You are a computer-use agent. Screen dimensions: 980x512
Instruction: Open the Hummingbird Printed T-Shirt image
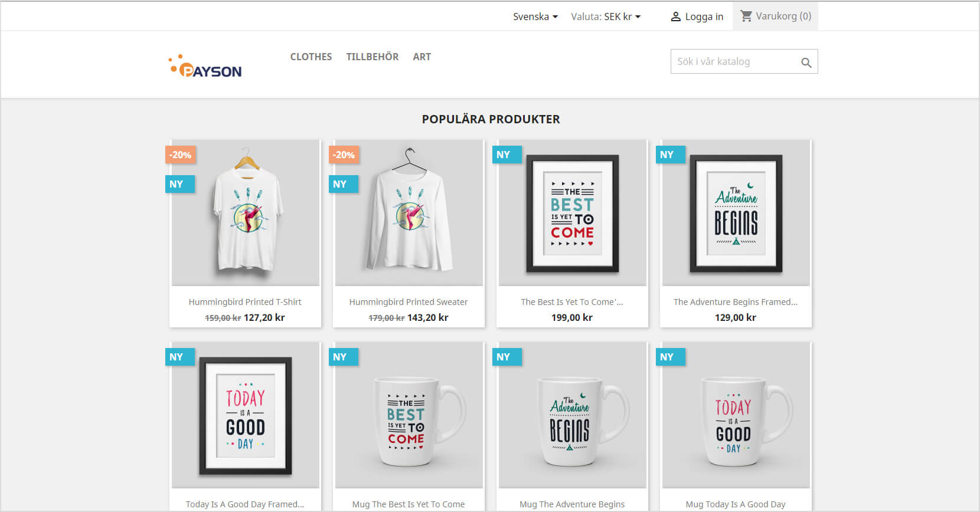pyautogui.click(x=246, y=213)
